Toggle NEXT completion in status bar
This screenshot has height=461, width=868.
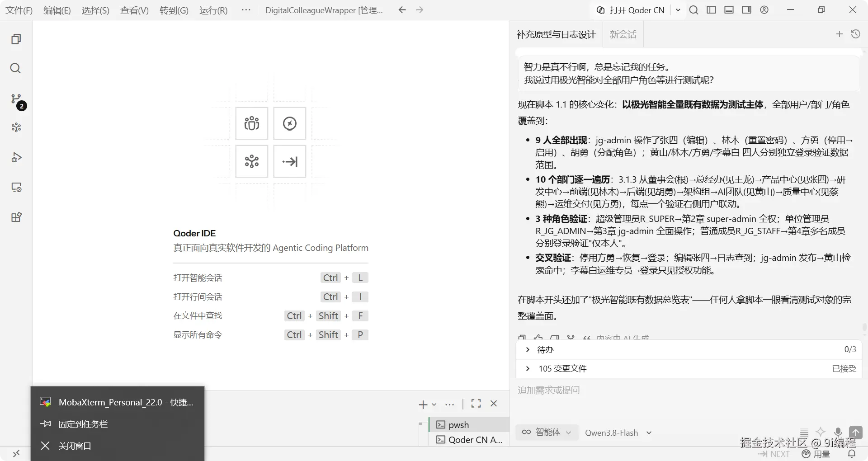tap(774, 454)
